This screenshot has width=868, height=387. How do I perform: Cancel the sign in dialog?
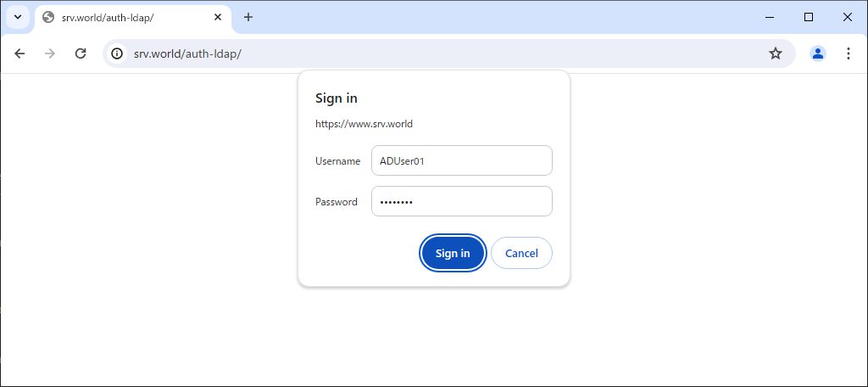pyautogui.click(x=521, y=253)
